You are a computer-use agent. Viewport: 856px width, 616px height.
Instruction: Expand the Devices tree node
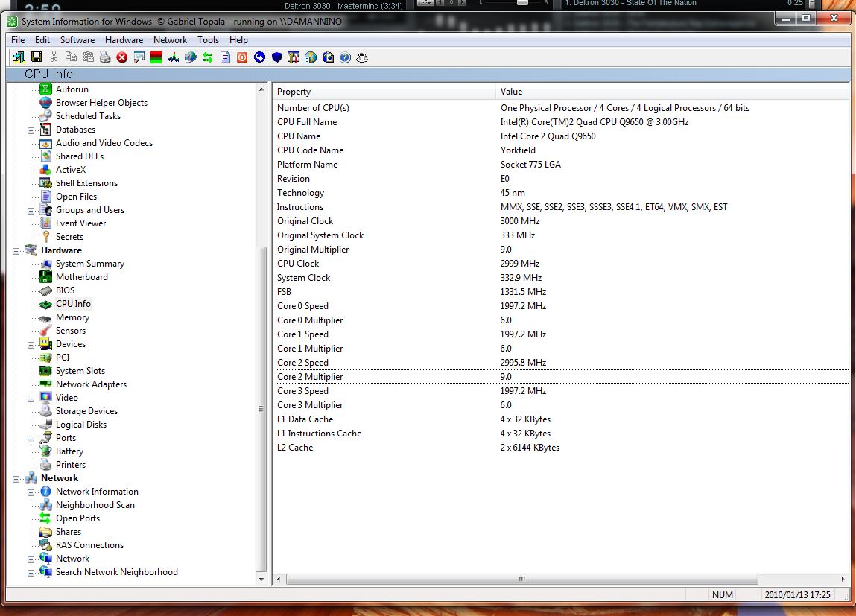pyautogui.click(x=31, y=345)
